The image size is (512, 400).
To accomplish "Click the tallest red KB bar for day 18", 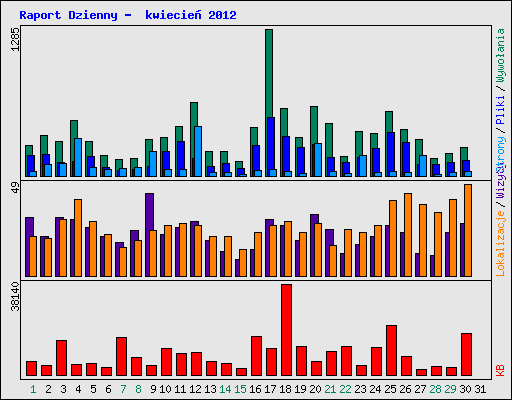I will (x=286, y=330).
